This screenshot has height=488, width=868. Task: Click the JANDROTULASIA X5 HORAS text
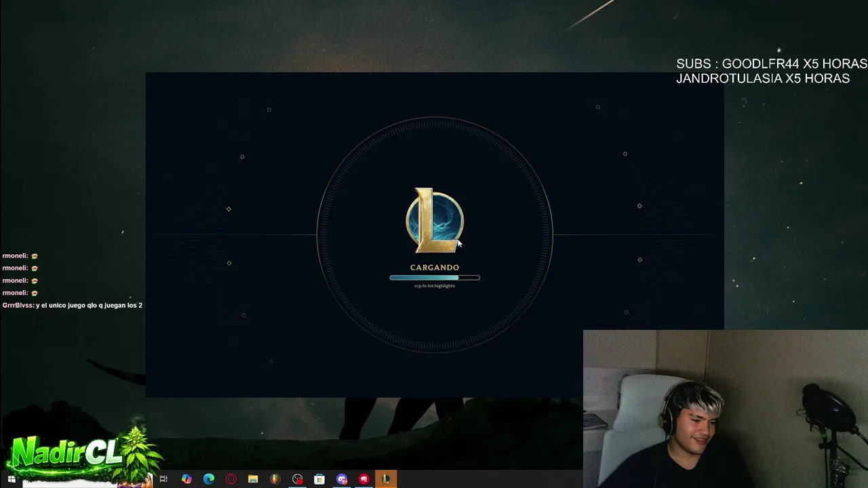click(x=763, y=79)
